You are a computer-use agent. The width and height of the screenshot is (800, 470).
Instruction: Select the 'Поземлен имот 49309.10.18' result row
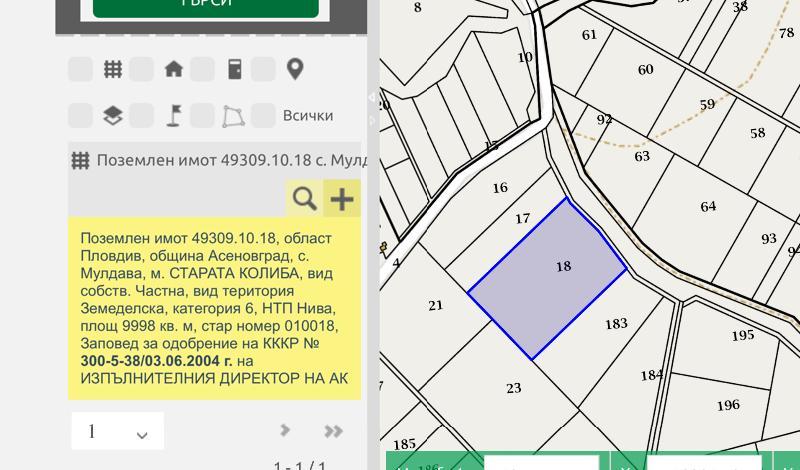220,161
